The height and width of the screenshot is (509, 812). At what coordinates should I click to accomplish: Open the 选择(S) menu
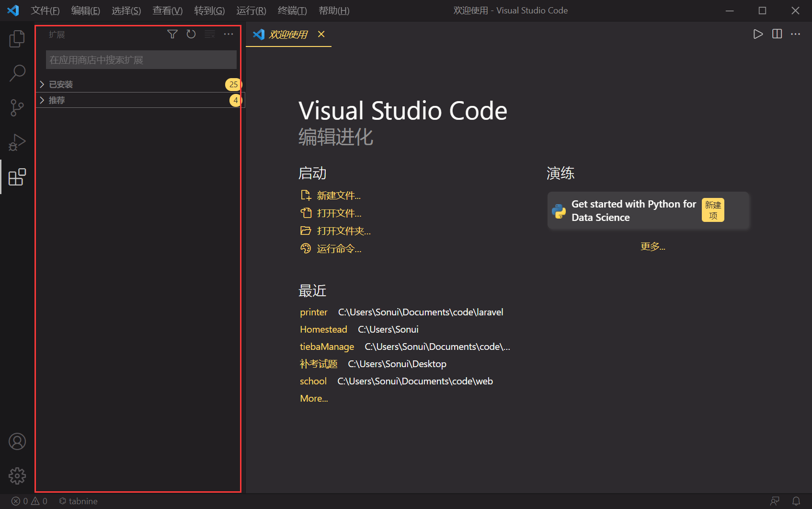tap(126, 11)
